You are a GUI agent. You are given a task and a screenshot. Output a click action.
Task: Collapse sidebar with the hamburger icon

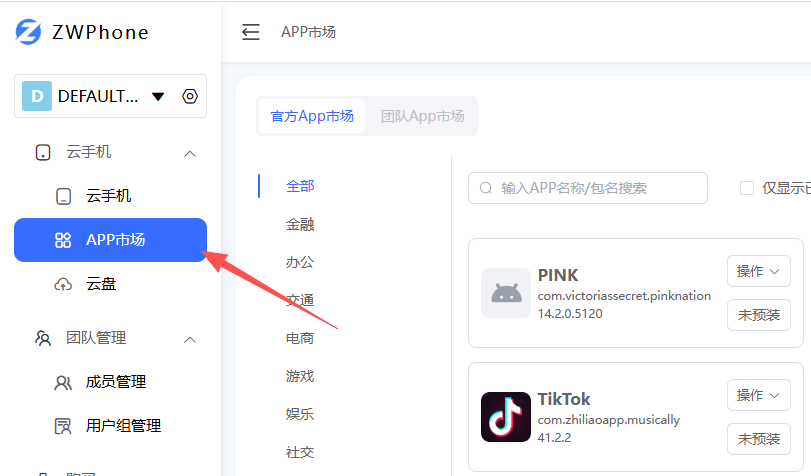[x=251, y=32]
